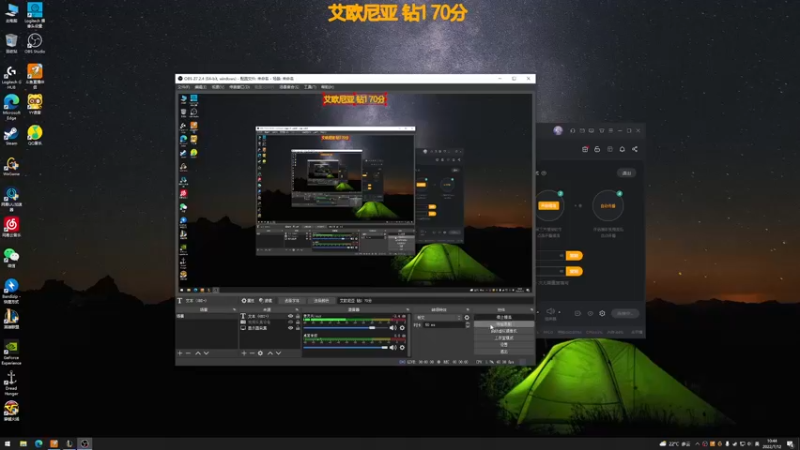Viewport: 800px width, 450px height.
Task: Toggle visibility of second source row
Action: coord(291,322)
